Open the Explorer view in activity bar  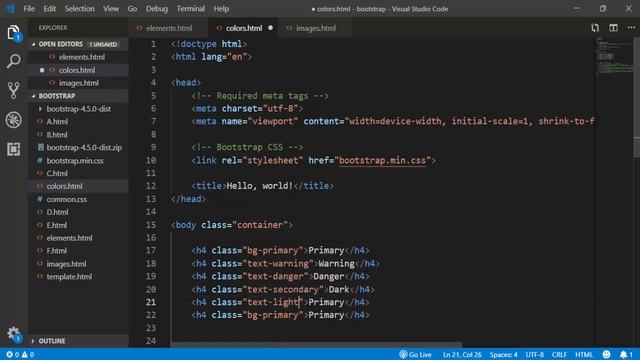[x=13, y=33]
